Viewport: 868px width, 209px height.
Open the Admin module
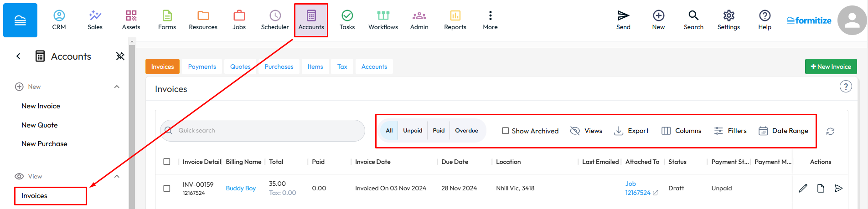click(x=419, y=20)
